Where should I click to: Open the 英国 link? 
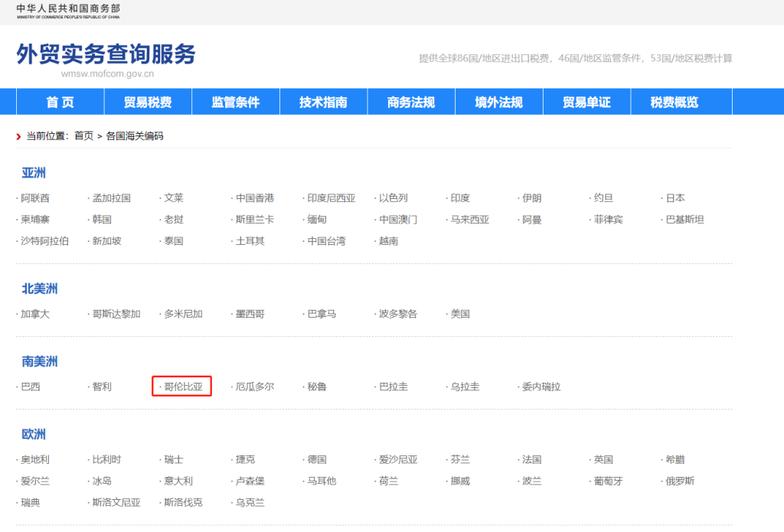pos(603,459)
